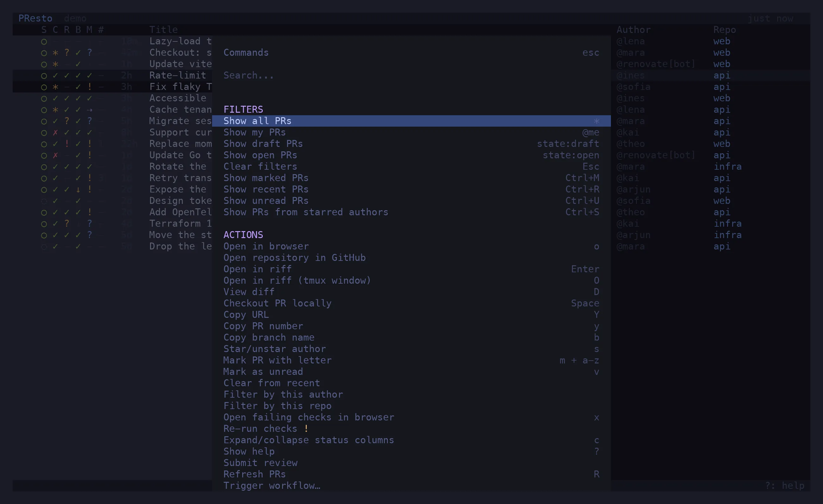
Task: Toggle Expand/collapse status columns
Action: (411, 440)
